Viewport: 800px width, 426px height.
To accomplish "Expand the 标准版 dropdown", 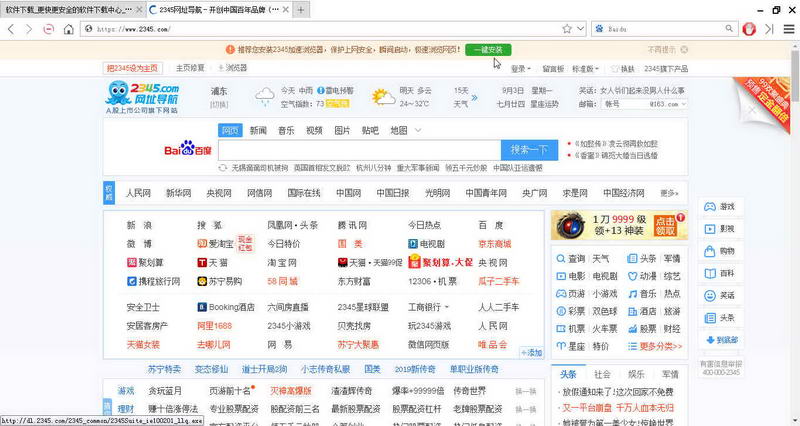I will click(x=585, y=68).
